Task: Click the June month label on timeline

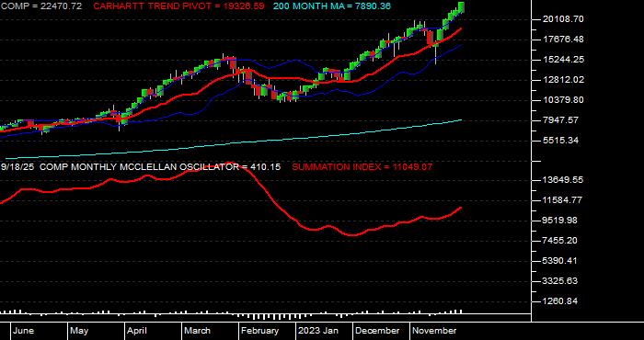Action: coord(23,331)
